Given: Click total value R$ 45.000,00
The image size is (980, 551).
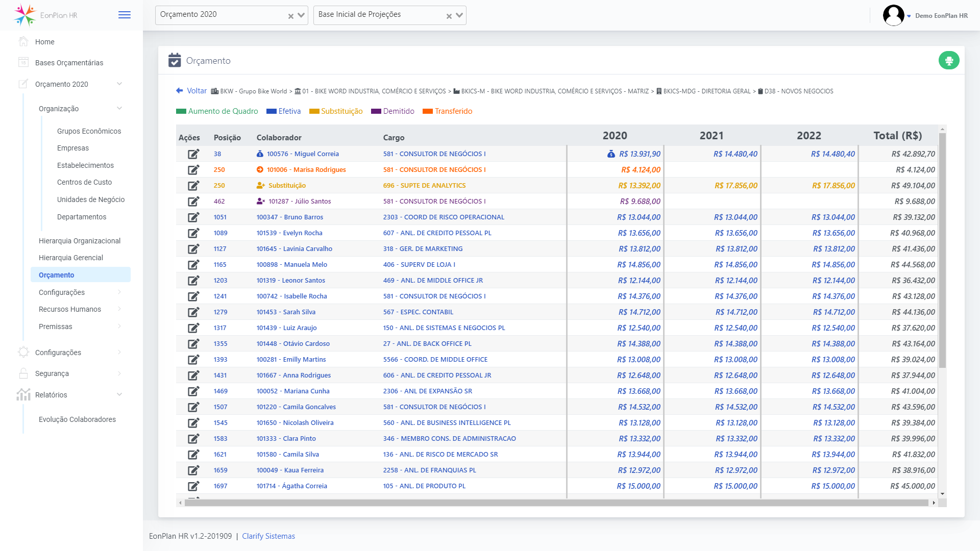Looking at the screenshot, I should pyautogui.click(x=913, y=486).
